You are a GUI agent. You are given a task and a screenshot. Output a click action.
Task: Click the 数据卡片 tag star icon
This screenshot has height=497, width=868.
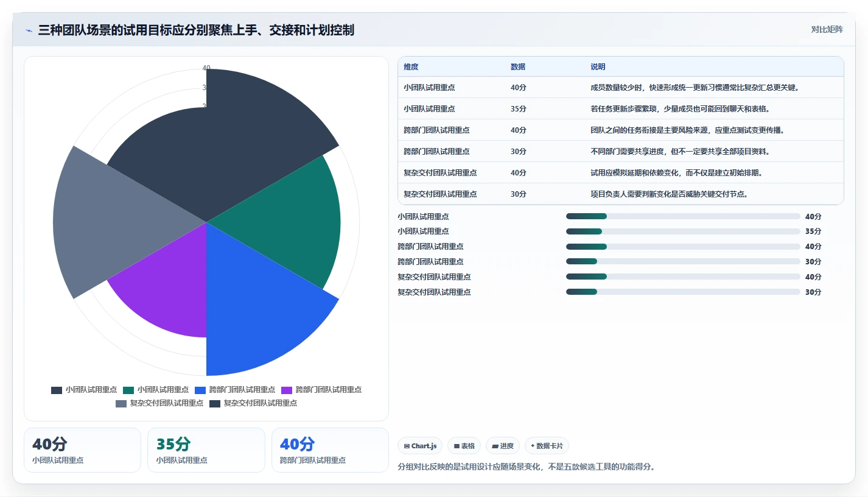tap(532, 446)
